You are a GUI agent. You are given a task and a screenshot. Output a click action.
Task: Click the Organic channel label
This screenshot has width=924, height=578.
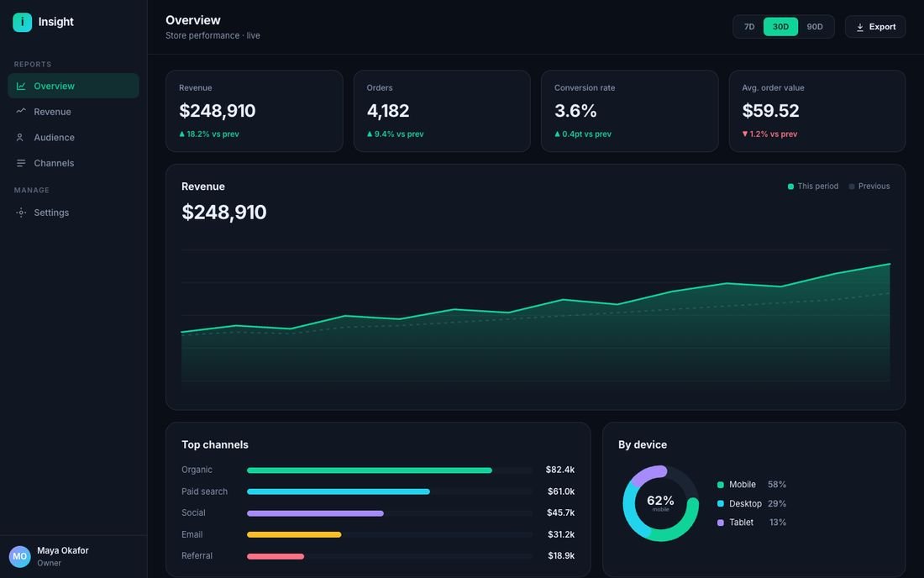coord(197,470)
